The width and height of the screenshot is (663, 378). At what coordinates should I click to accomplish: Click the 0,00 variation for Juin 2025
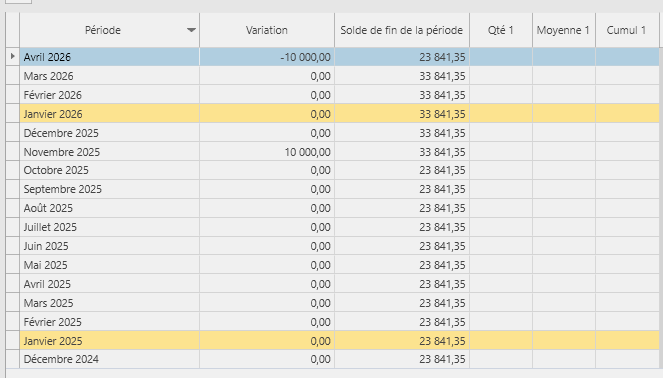click(321, 246)
